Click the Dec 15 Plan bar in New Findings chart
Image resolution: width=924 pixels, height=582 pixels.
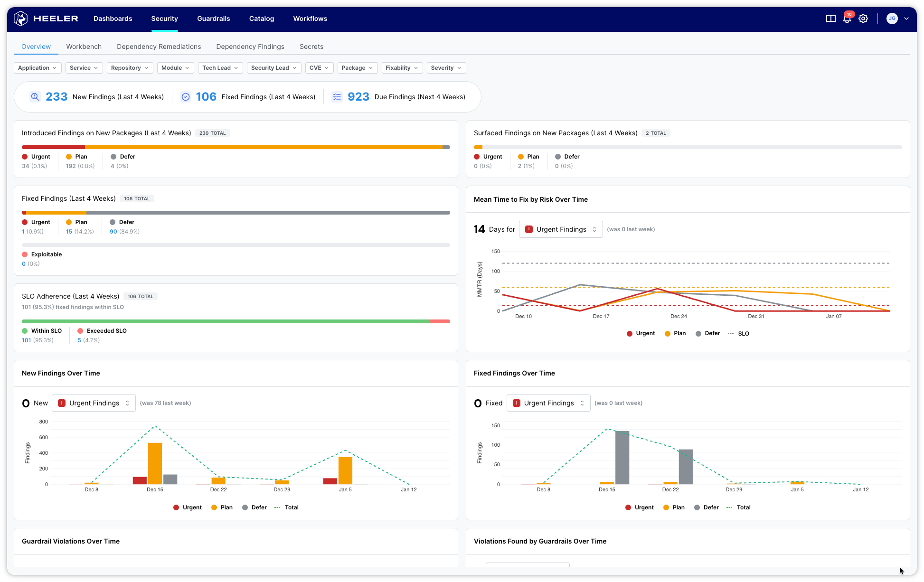pos(155,463)
